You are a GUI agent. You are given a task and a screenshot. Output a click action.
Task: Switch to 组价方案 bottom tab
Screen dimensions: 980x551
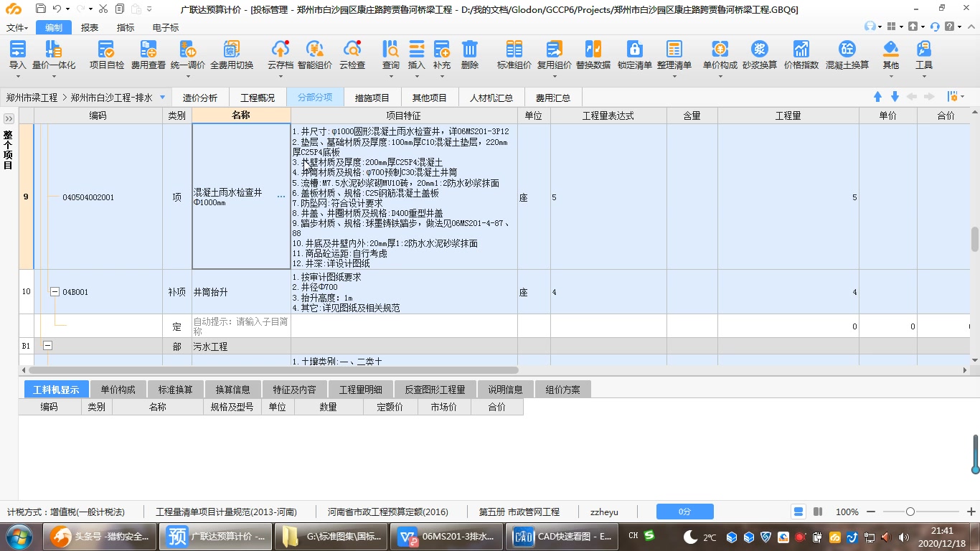point(562,390)
